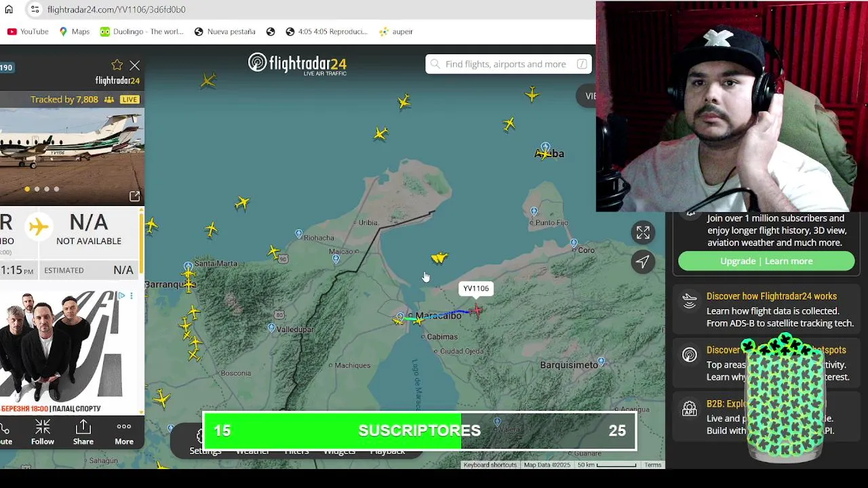Click the airplane signal waves icon
This screenshot has height=488, width=868.
click(690, 301)
